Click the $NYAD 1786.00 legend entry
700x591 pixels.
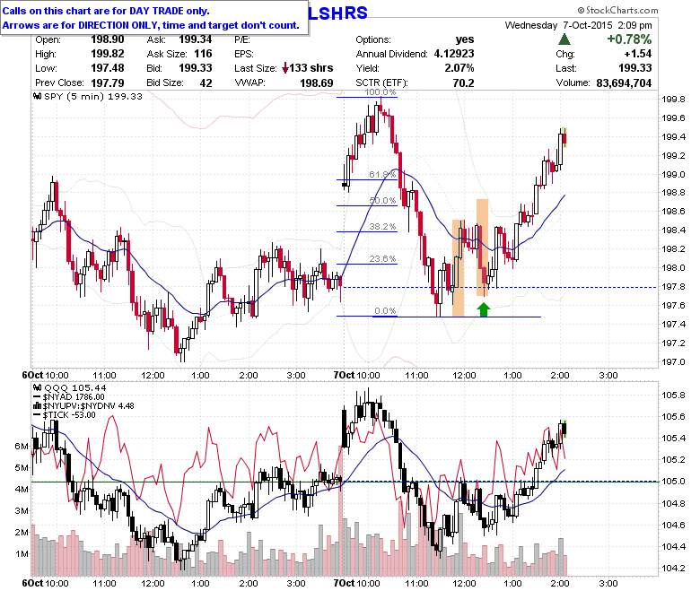74,397
